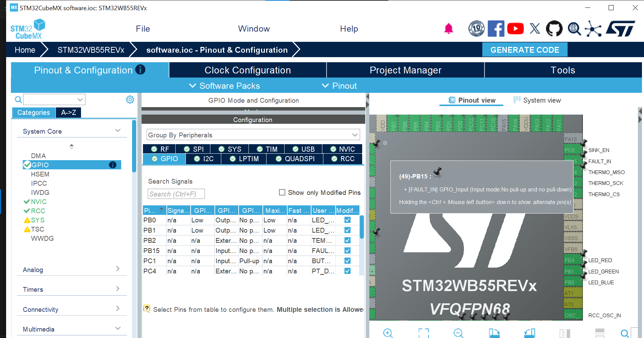This screenshot has width=644, height=338.
Task: Enable Show only Modified Pins checkbox
Action: (282, 192)
